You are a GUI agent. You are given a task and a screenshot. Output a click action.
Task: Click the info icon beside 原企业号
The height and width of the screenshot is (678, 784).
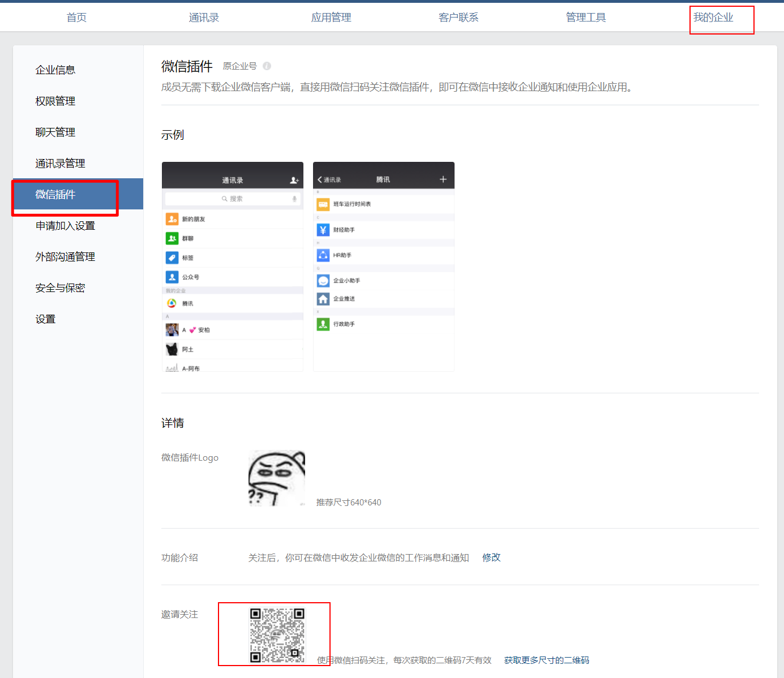(267, 66)
